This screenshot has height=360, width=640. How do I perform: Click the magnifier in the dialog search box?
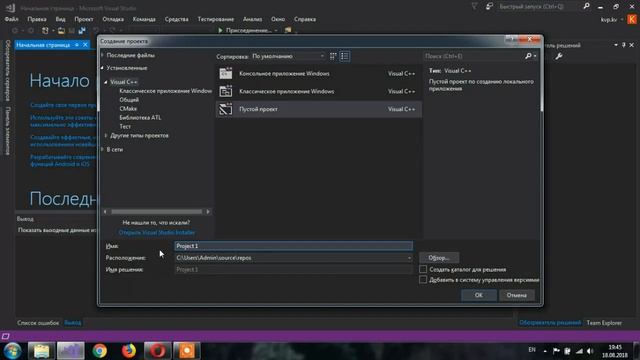(528, 56)
